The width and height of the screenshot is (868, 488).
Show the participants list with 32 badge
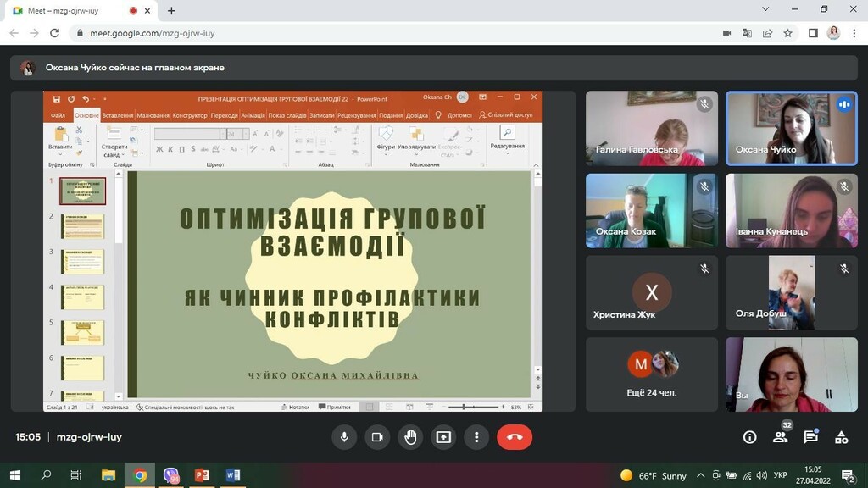pos(780,437)
